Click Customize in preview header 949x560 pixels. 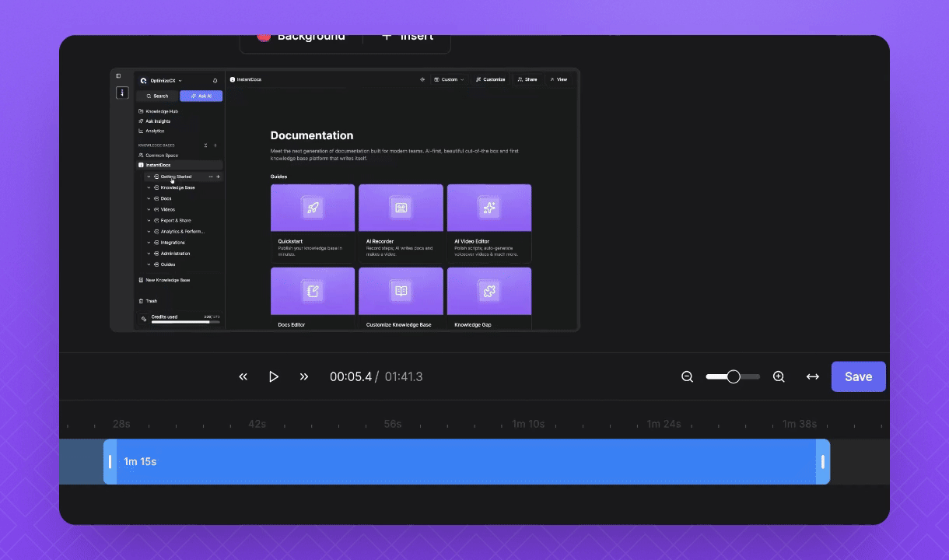[x=490, y=79]
